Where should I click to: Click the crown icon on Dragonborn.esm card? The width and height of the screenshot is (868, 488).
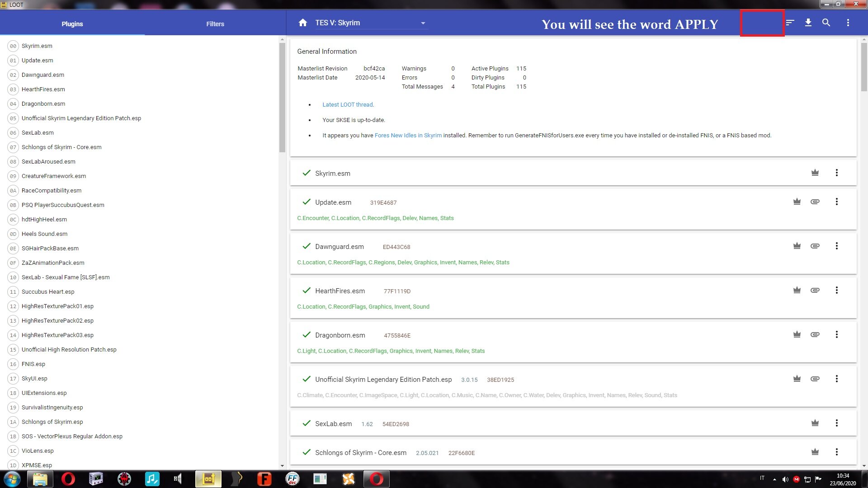(797, 334)
